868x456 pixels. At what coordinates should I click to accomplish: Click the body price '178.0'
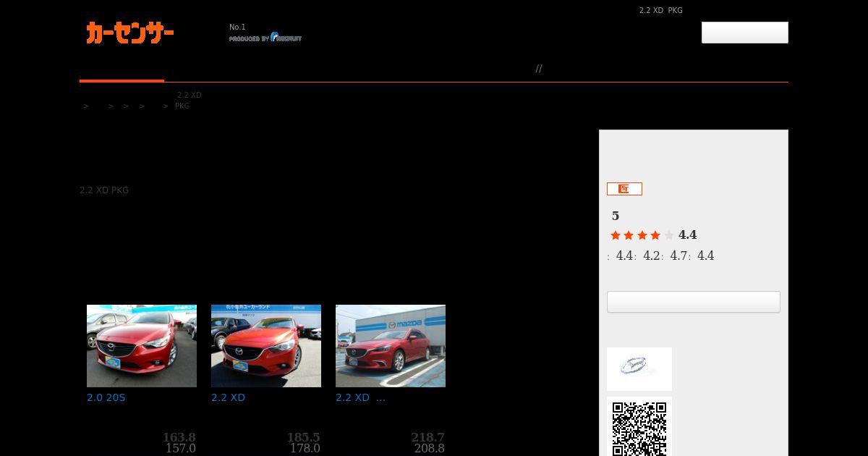point(305,449)
